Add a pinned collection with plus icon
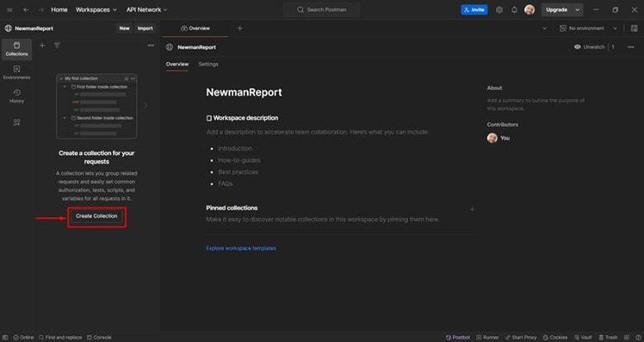 (x=472, y=209)
